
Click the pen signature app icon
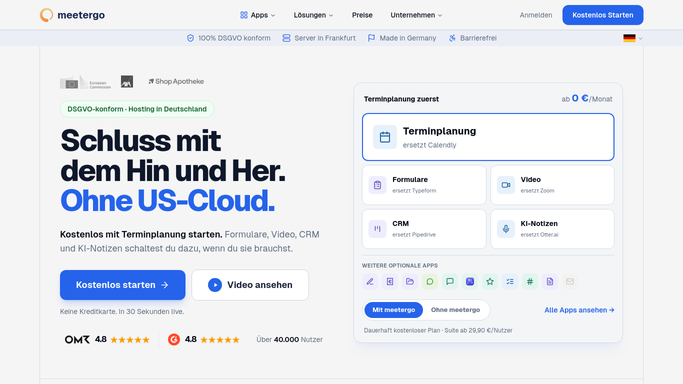(370, 282)
